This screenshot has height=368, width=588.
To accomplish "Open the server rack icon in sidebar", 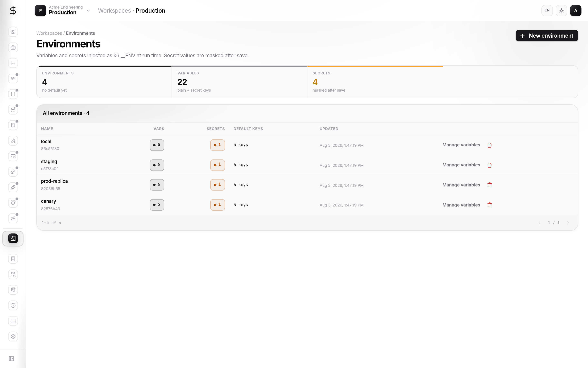I will pos(13,321).
